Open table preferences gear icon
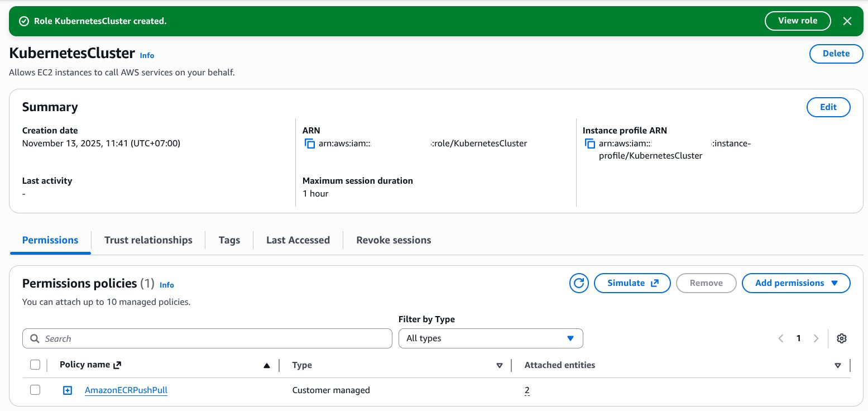Image resolution: width=868 pixels, height=411 pixels. pyautogui.click(x=842, y=338)
